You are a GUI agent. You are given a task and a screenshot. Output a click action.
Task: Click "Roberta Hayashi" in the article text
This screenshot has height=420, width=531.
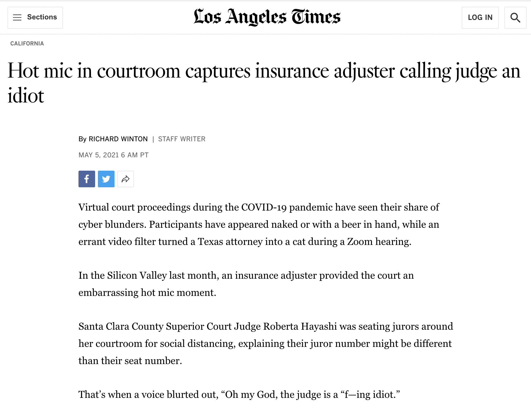[300, 327]
